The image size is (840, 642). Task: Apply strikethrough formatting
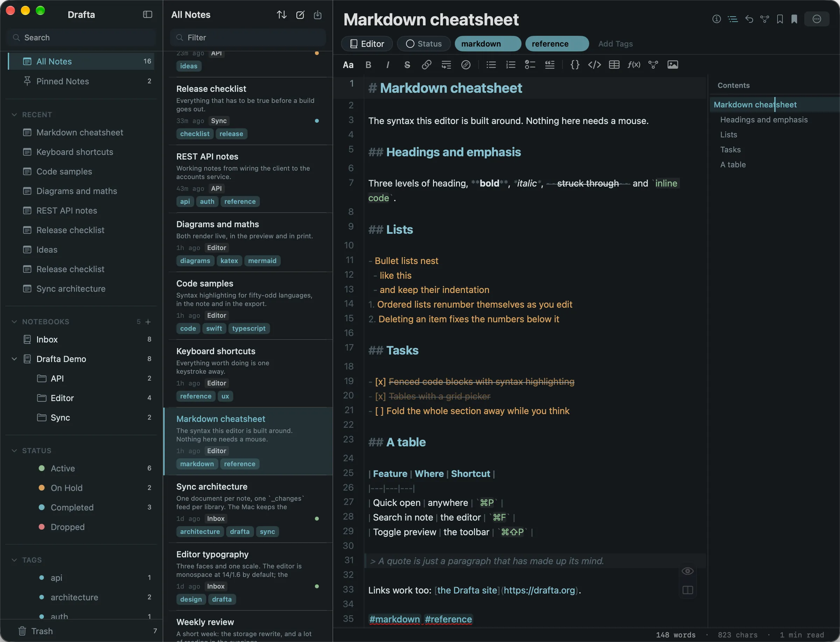point(407,64)
